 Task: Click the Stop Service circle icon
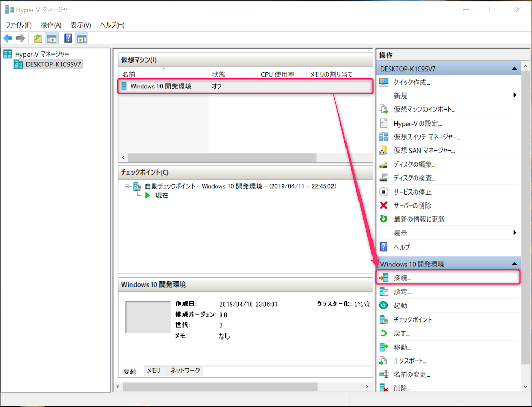pos(384,192)
